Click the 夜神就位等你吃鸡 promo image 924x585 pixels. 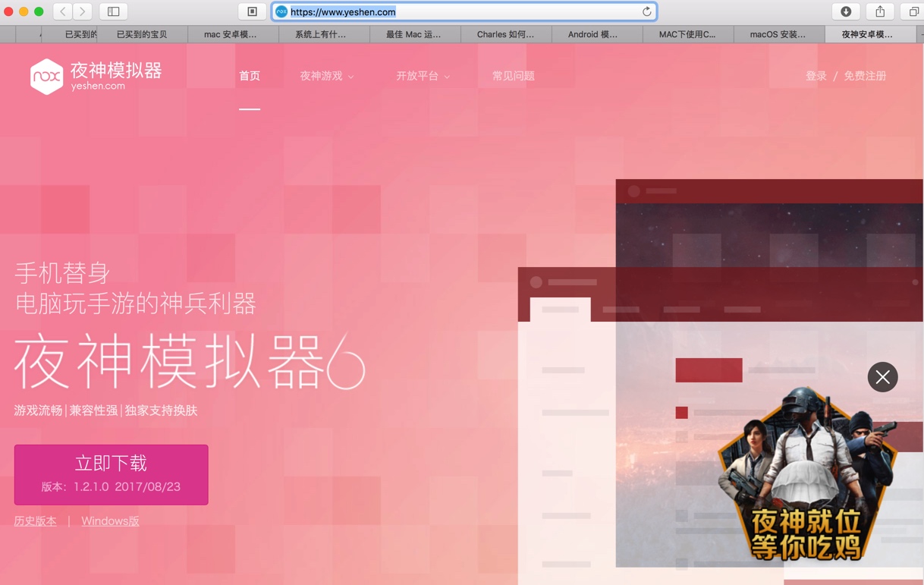(x=806, y=476)
